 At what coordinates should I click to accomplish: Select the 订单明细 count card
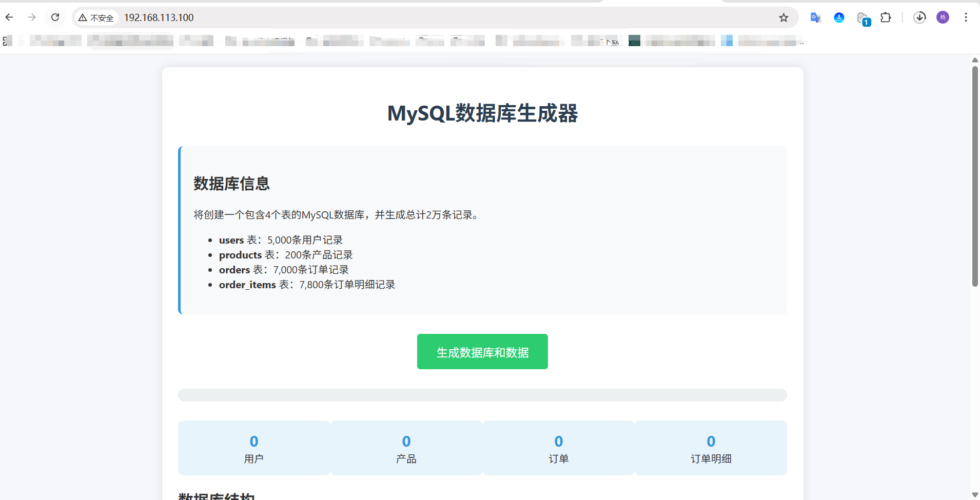tap(711, 448)
